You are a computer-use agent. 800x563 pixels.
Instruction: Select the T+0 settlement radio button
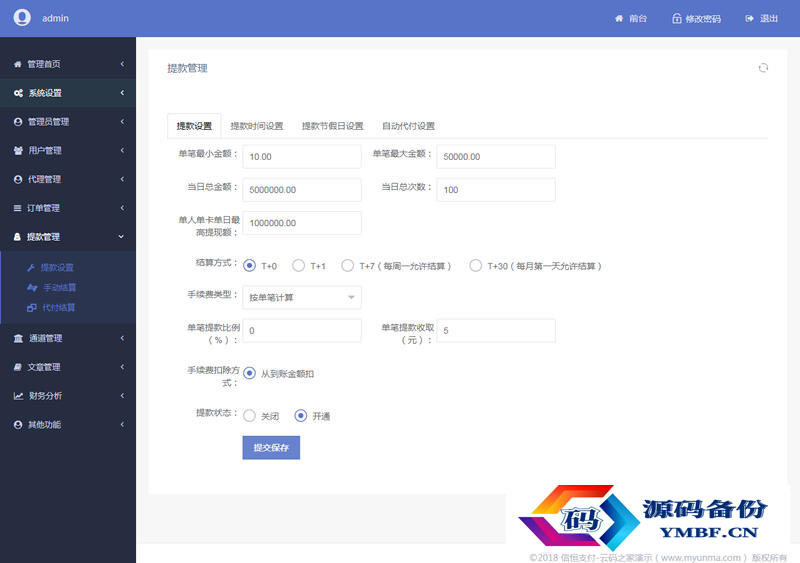tap(249, 265)
